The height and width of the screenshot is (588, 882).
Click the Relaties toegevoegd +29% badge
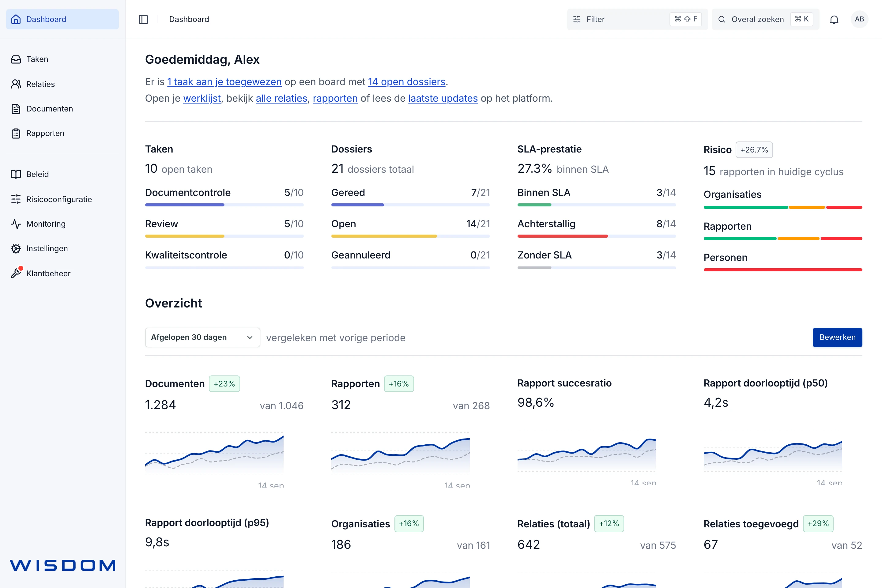pos(818,523)
